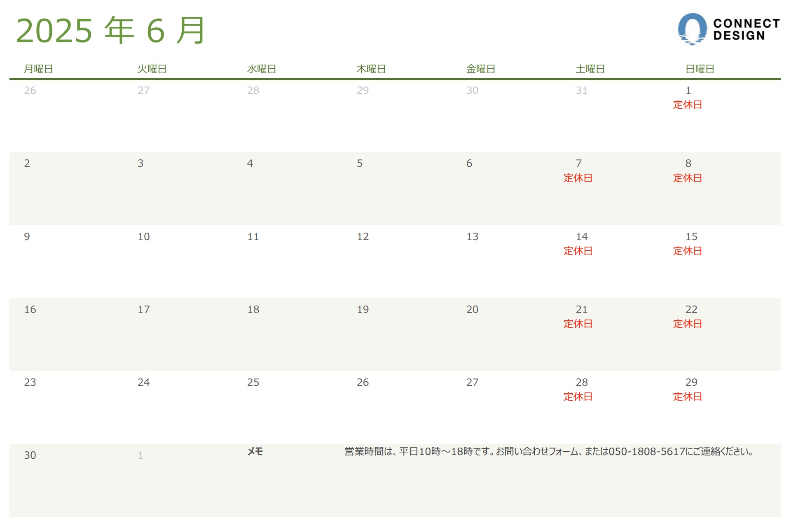Screen dimensions: 791x532
Task: Click date 1 in the Sunday column
Action: pos(688,90)
